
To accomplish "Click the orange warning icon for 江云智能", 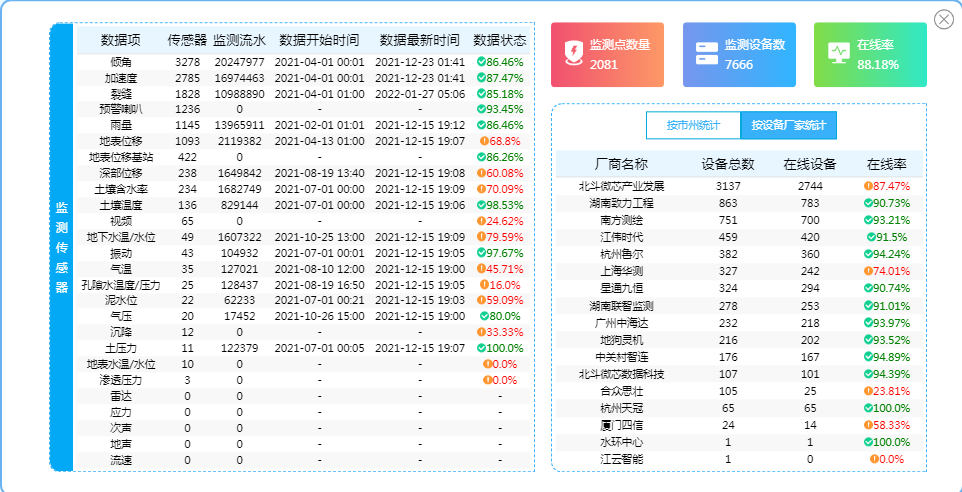I will [x=874, y=459].
